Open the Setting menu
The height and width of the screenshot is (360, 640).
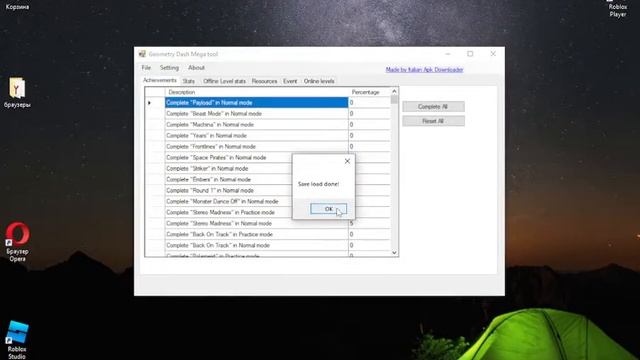click(169, 68)
